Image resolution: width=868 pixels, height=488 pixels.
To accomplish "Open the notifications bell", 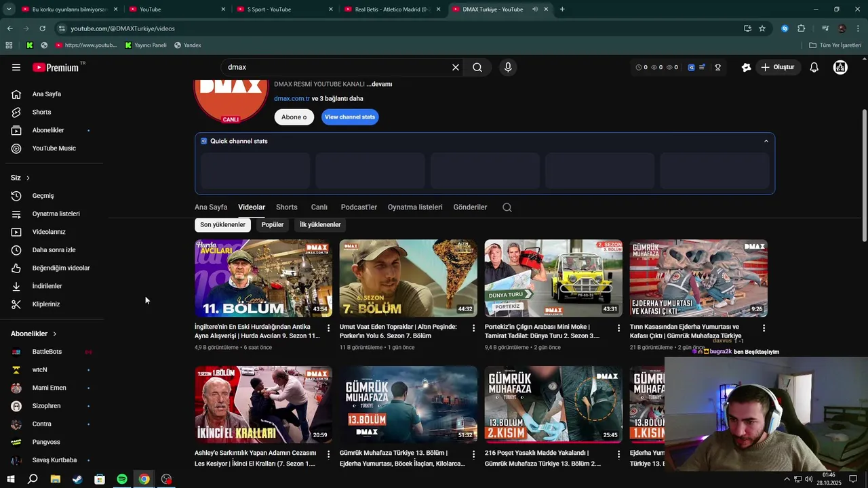I will [x=814, y=67].
